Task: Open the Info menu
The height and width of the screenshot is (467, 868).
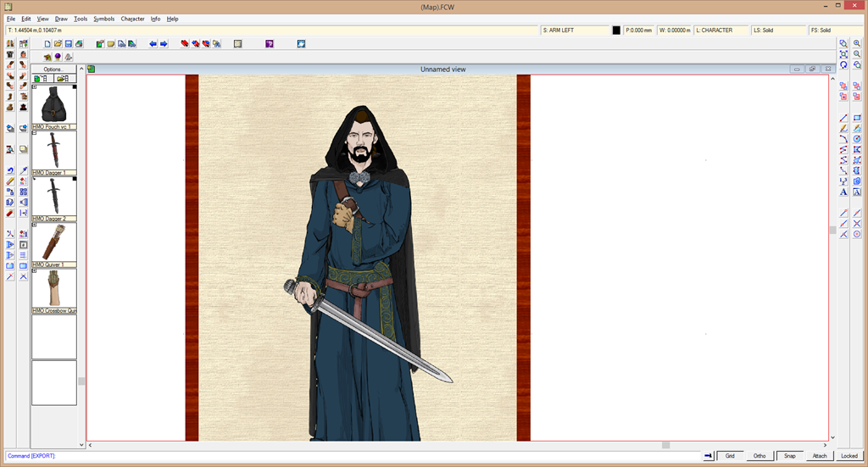Action: pos(156,19)
